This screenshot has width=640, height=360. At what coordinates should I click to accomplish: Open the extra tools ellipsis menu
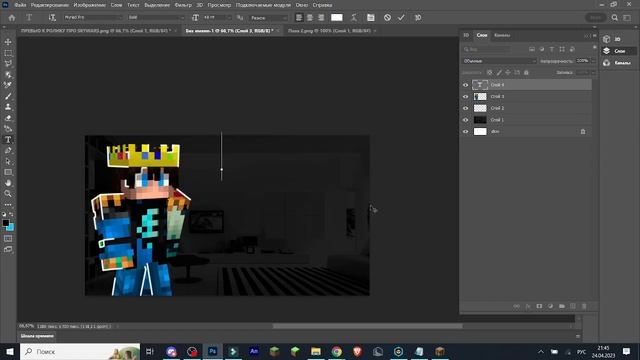8,204
